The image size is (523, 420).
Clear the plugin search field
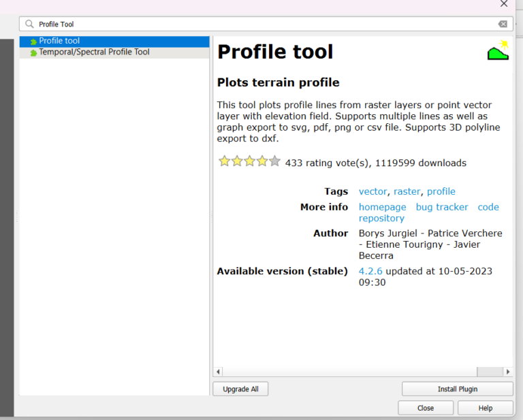[503, 24]
